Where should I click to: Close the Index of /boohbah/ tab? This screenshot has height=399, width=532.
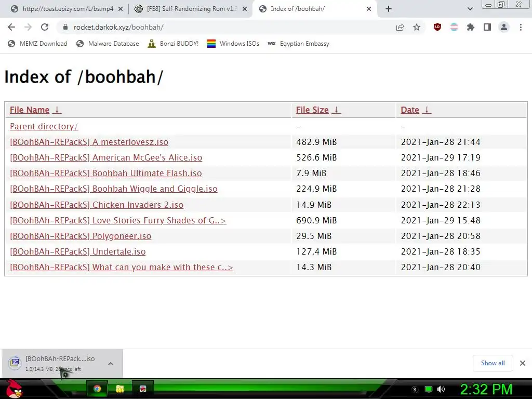[369, 9]
